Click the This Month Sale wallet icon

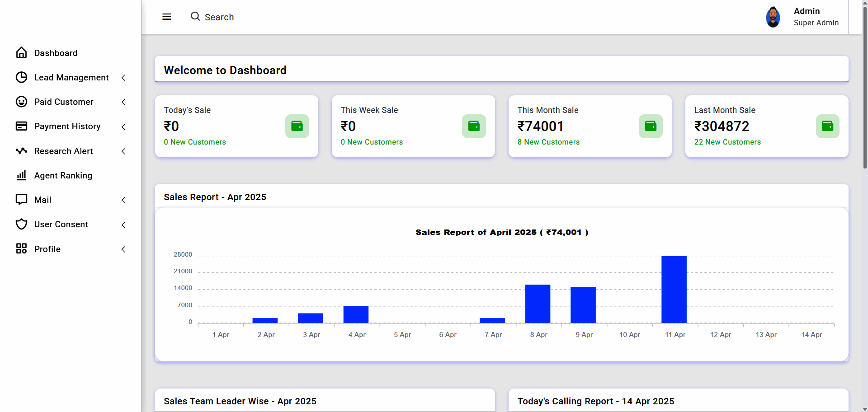(651, 126)
